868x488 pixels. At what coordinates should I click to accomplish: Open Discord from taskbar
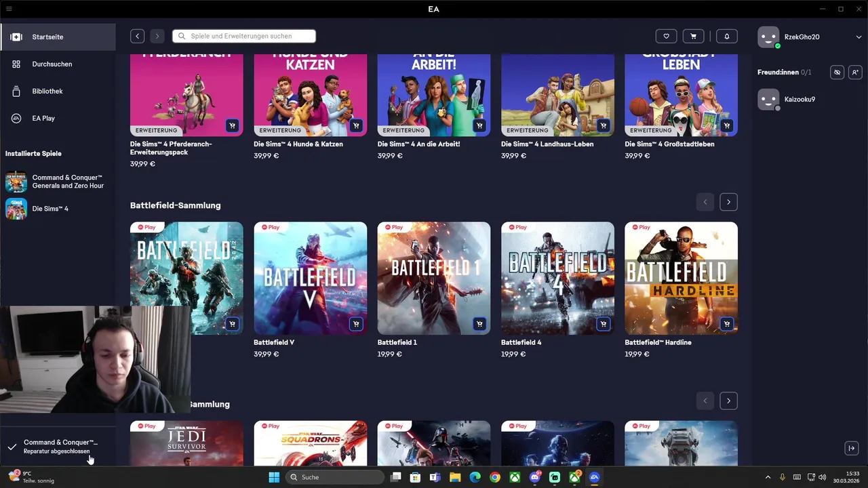pyautogui.click(x=535, y=477)
